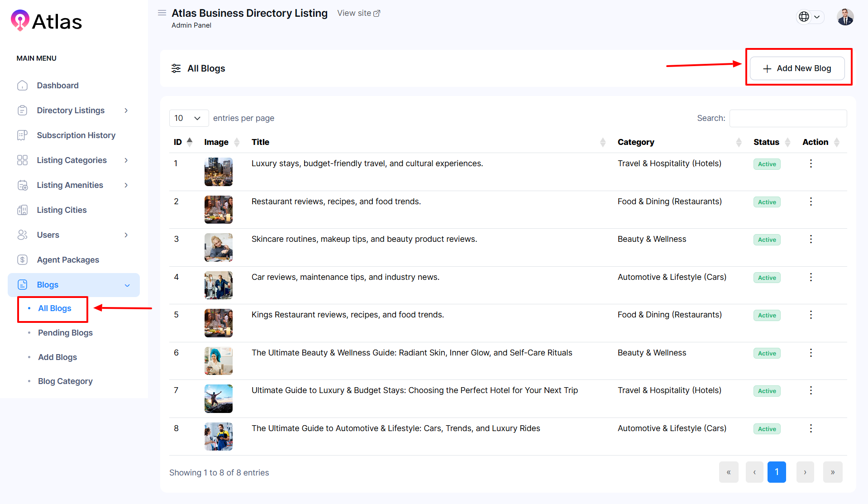The image size is (868, 504).
Task: Click the Add New Blog button
Action: tap(797, 68)
